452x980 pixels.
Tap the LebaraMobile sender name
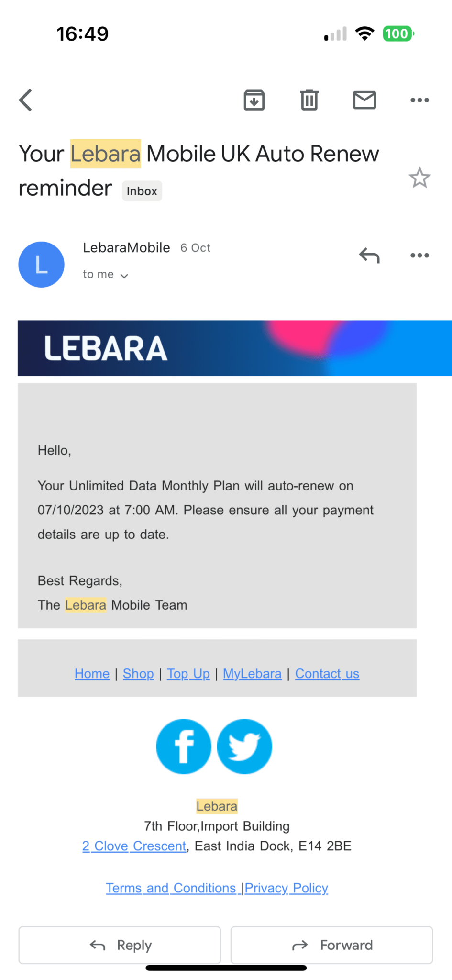(126, 247)
